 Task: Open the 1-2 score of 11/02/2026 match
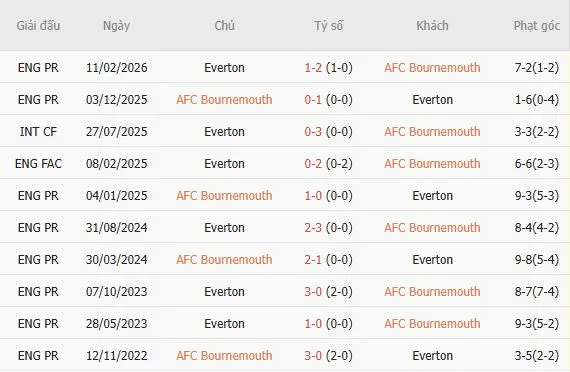pos(313,68)
